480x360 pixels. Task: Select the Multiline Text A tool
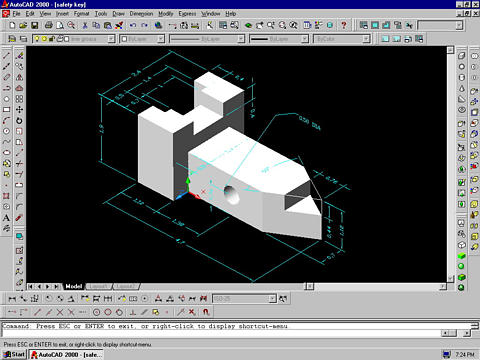(6, 218)
